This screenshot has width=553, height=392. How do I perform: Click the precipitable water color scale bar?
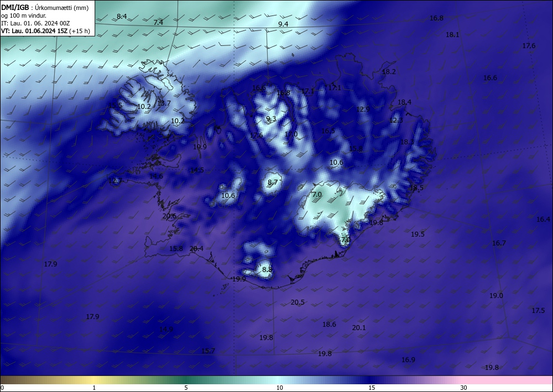point(276,380)
